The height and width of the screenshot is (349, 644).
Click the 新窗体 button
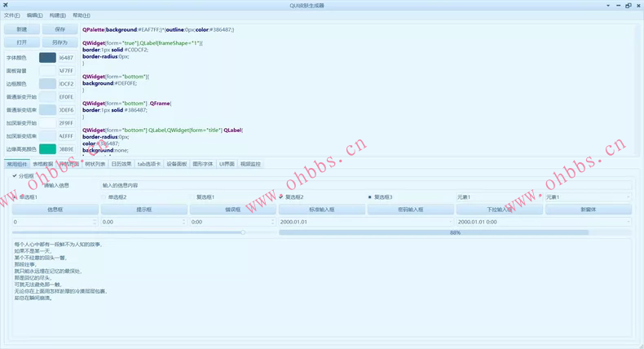(x=589, y=210)
